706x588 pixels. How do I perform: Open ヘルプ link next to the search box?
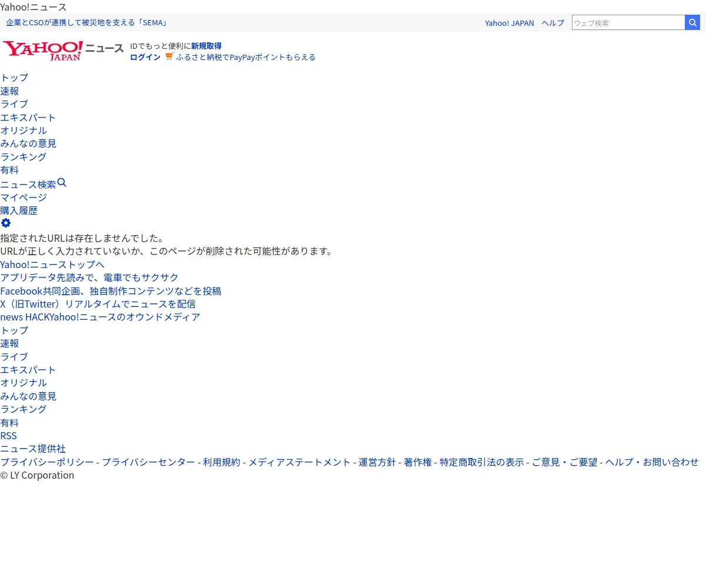(x=553, y=23)
